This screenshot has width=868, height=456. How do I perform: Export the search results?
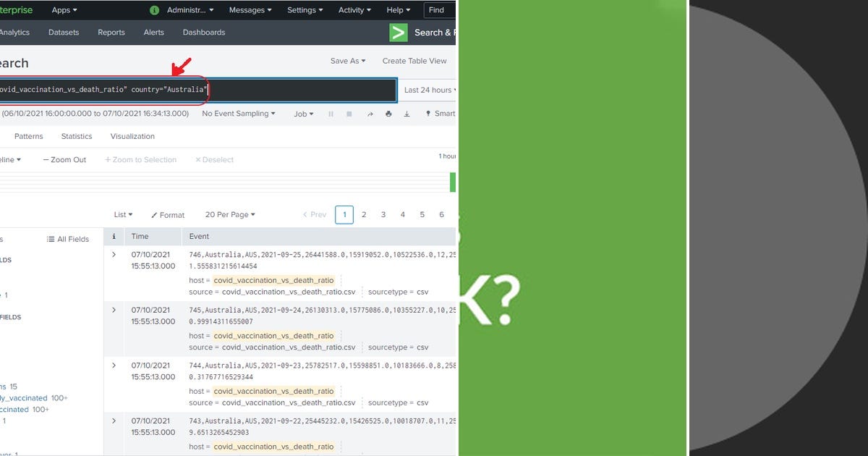407,114
